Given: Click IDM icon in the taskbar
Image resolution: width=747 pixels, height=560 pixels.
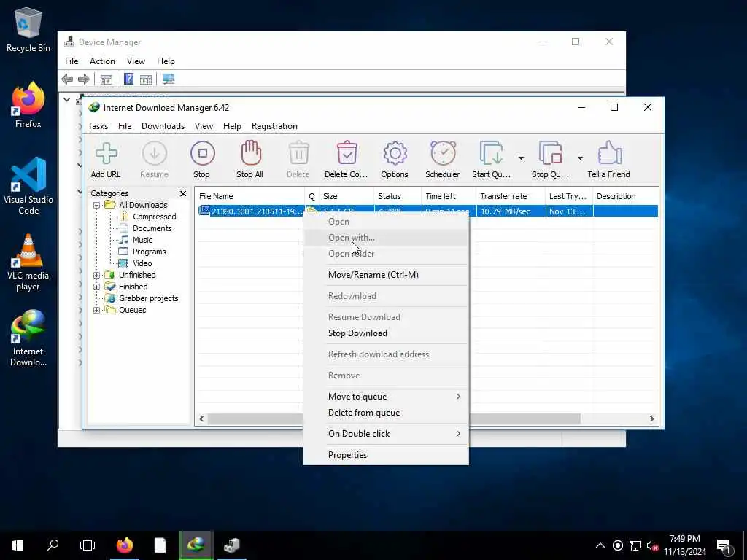Looking at the screenshot, I should pyautogui.click(x=196, y=545).
